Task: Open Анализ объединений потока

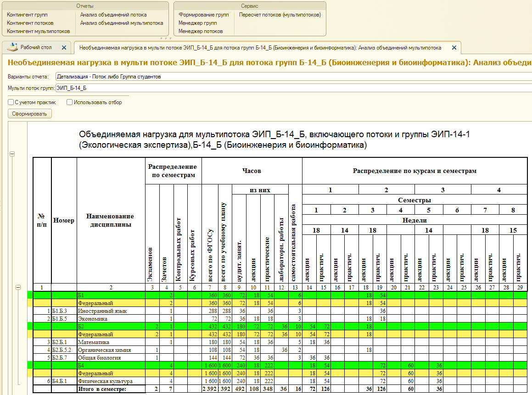Action: pyautogui.click(x=113, y=15)
